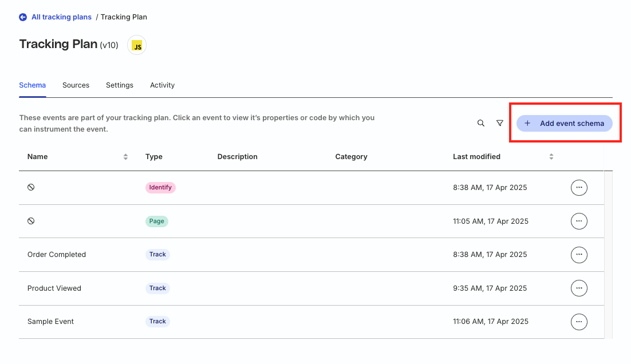Open the Activity tab

pyautogui.click(x=162, y=85)
